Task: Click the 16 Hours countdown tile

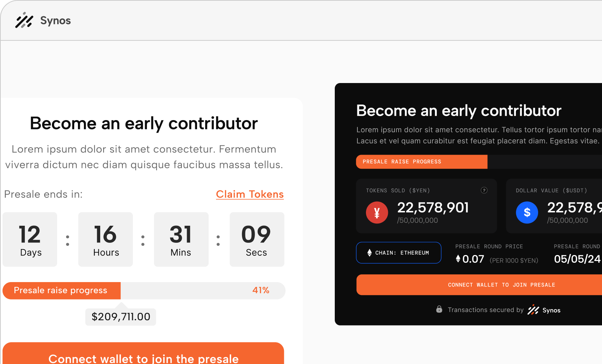Action: click(106, 239)
